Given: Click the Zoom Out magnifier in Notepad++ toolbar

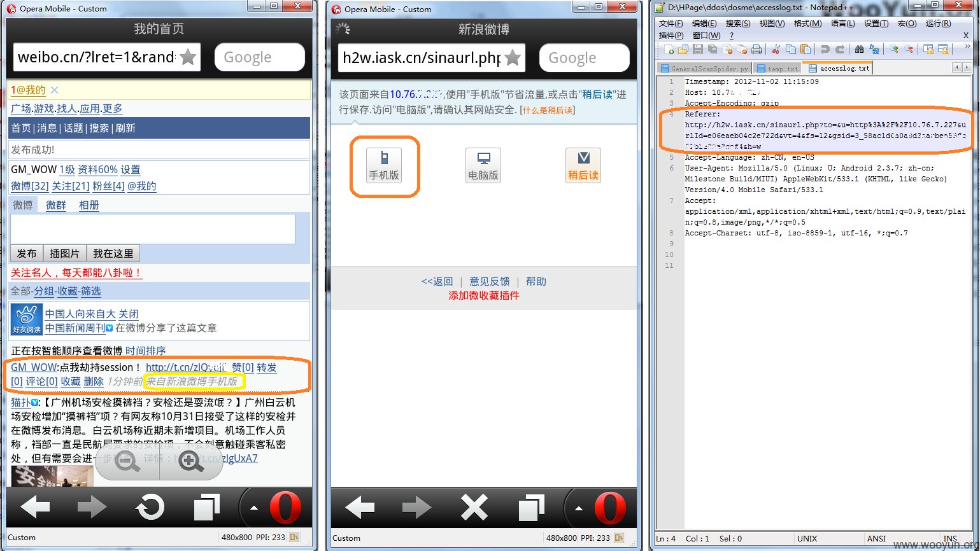Looking at the screenshot, I should (x=909, y=49).
